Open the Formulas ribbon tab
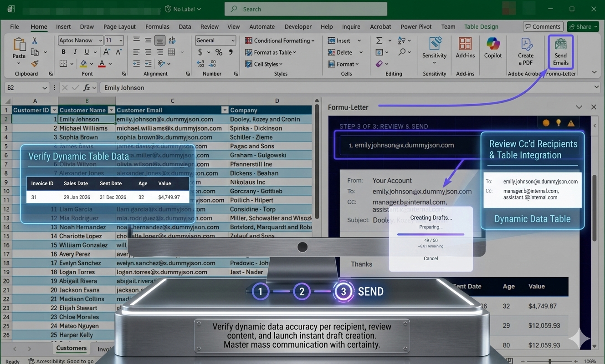 coord(157,26)
